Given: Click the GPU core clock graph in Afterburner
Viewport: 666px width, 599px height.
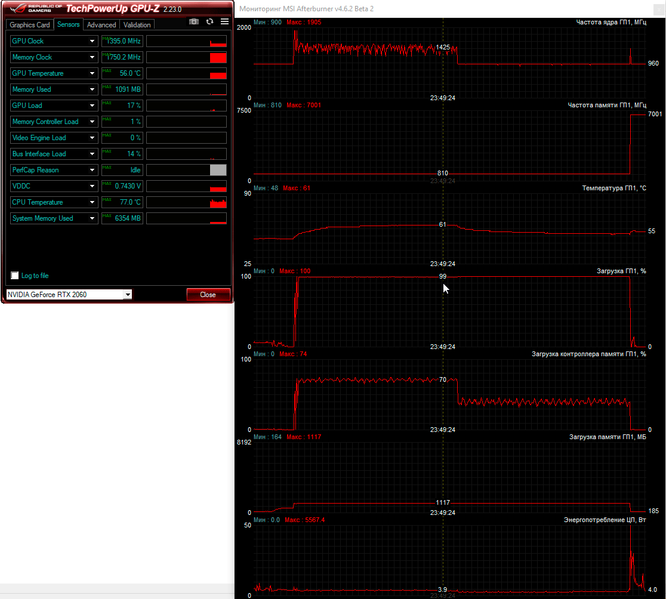Looking at the screenshot, I should point(450,62).
